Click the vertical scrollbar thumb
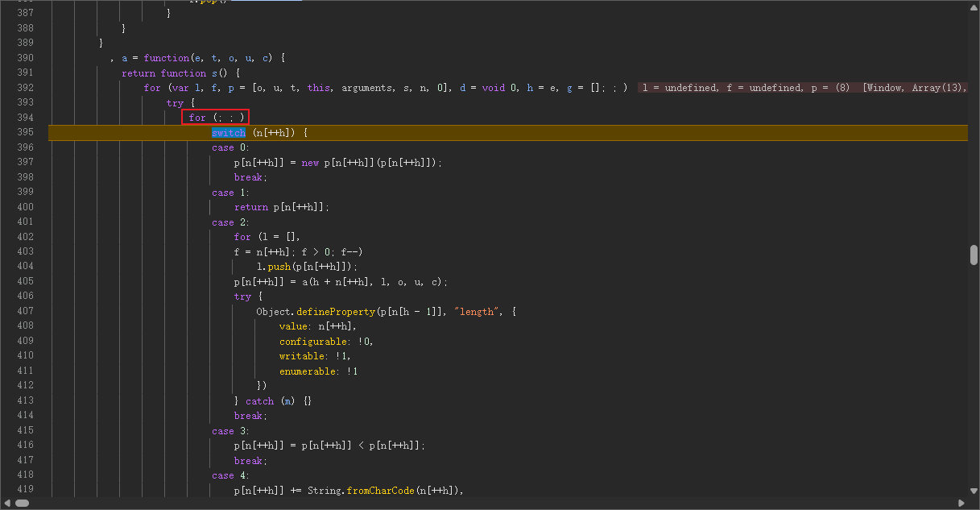 point(974,255)
